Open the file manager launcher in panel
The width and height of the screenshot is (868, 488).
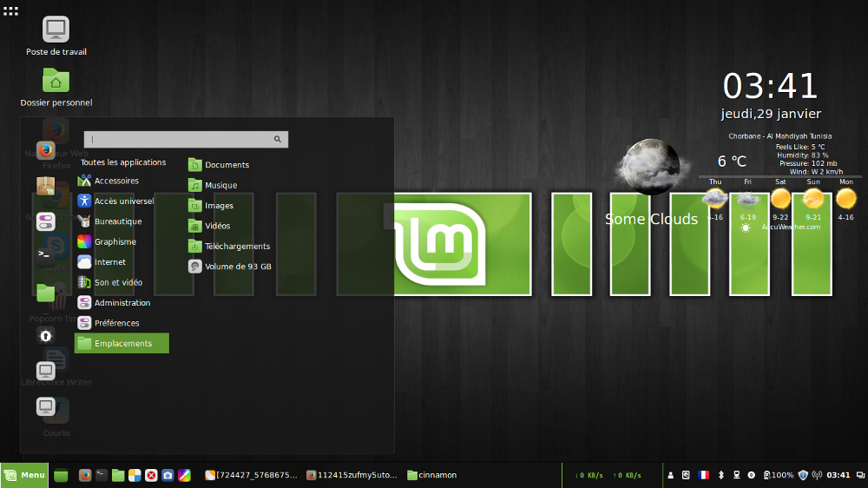click(x=118, y=475)
